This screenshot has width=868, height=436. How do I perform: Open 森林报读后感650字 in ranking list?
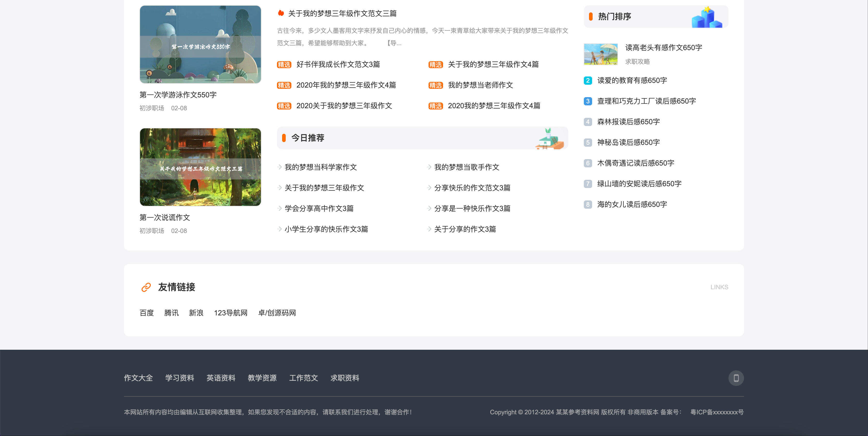click(628, 122)
